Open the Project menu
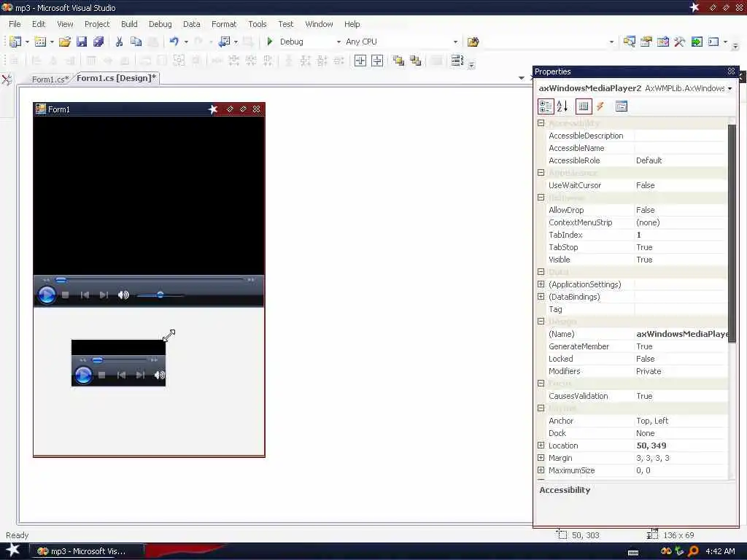Image resolution: width=747 pixels, height=560 pixels. click(x=97, y=24)
